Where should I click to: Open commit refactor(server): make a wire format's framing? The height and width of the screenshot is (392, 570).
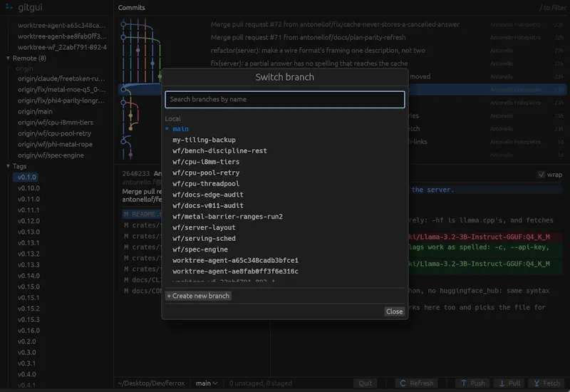[x=318, y=50]
